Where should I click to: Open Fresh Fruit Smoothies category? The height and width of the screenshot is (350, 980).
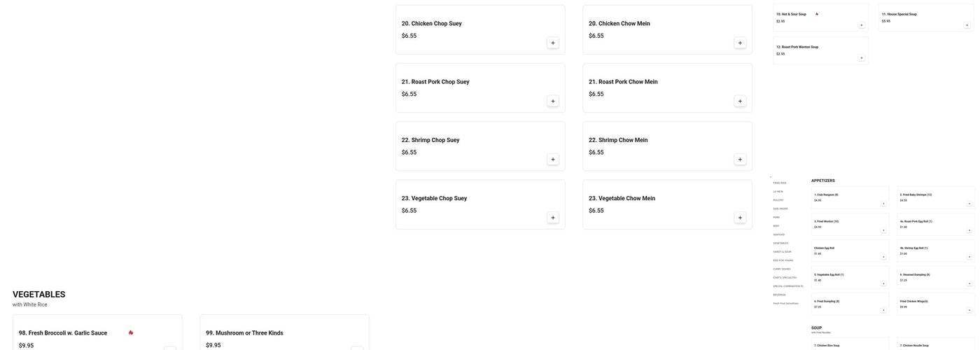[x=785, y=303]
